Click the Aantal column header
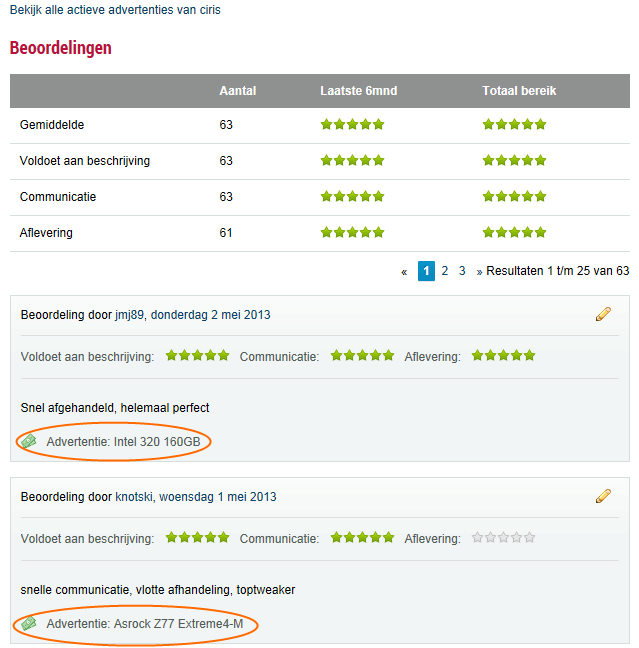The height and width of the screenshot is (648, 639). pyautogui.click(x=238, y=91)
